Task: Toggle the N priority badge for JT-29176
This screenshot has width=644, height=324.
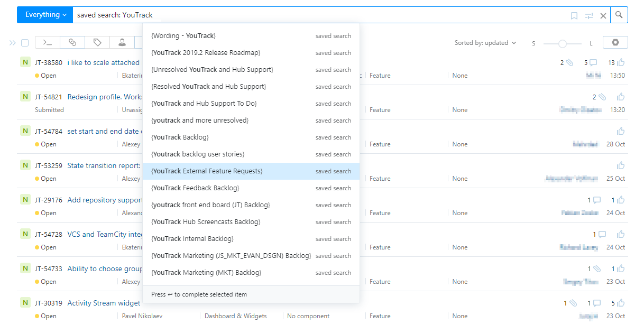Action: click(25, 200)
